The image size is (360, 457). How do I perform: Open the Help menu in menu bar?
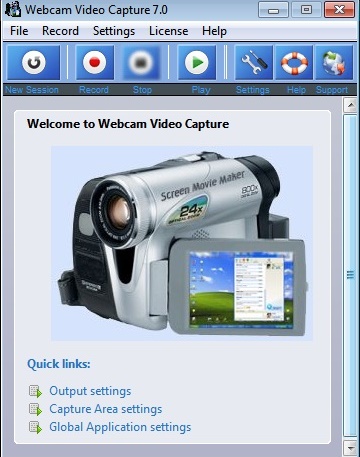[214, 31]
